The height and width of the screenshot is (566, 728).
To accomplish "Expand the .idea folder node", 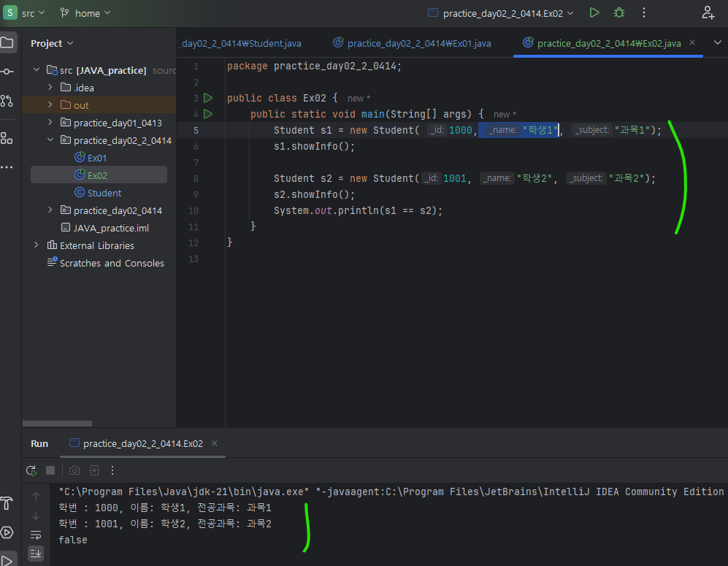I will 50,87.
